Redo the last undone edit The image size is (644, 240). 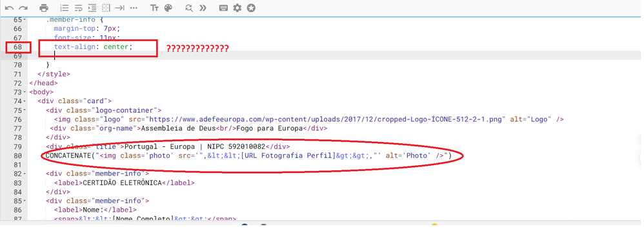point(23,8)
